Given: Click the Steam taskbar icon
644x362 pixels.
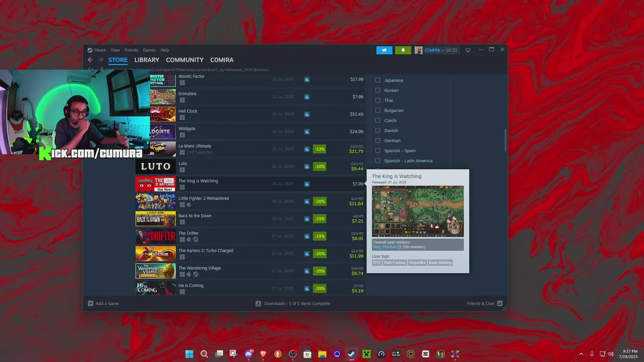Looking at the screenshot, I should (x=352, y=354).
